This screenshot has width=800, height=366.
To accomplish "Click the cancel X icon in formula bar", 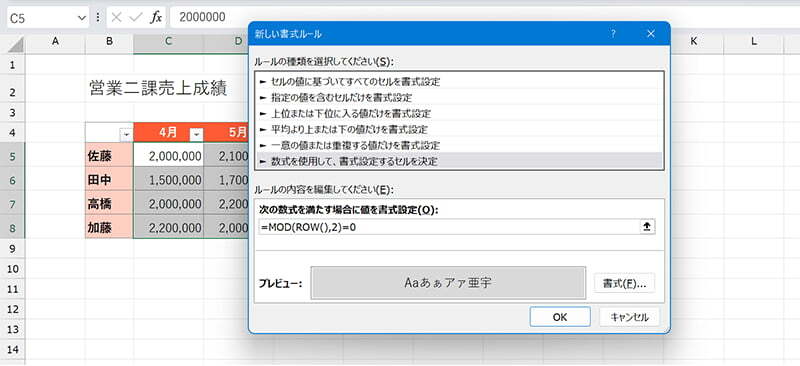I will click(116, 17).
